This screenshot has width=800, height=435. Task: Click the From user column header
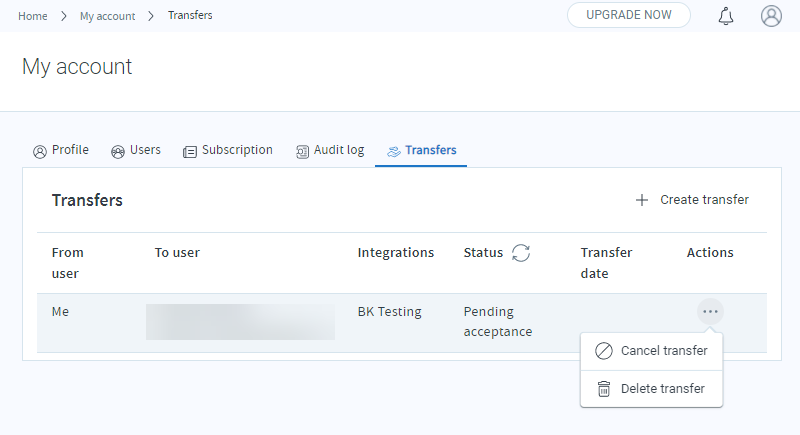tap(67, 263)
